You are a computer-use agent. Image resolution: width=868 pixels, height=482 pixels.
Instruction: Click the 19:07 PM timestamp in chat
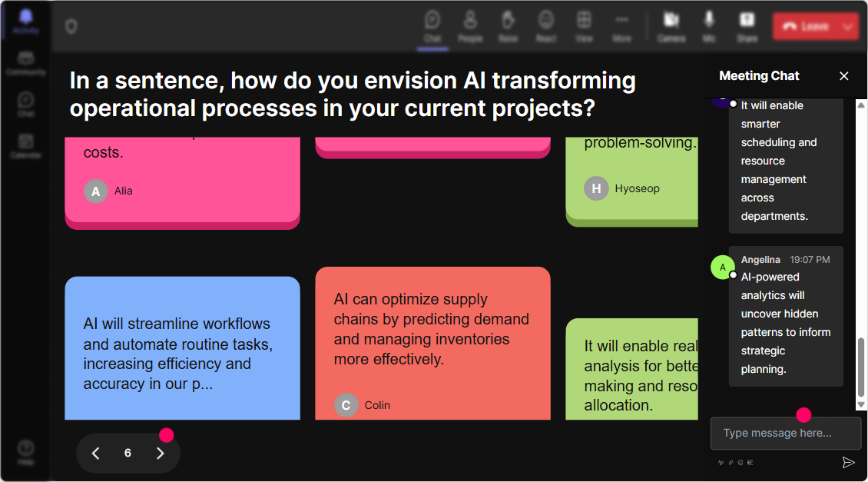[x=810, y=260]
